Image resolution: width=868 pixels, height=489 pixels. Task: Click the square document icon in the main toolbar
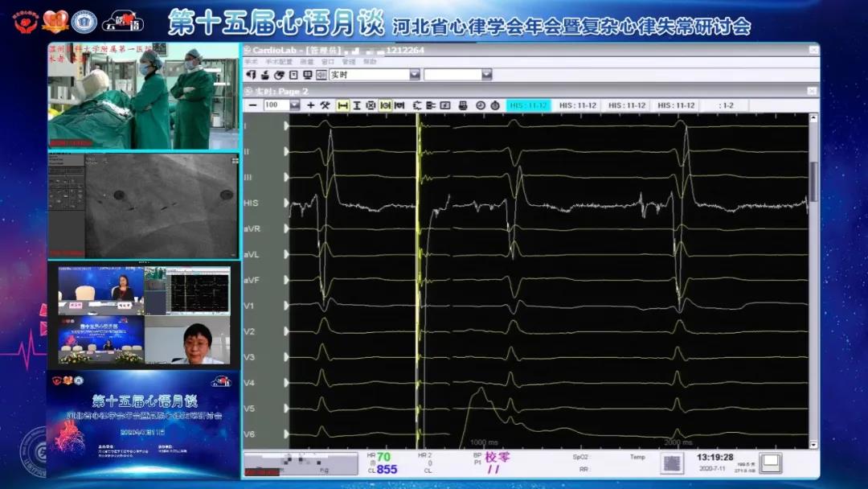point(293,75)
